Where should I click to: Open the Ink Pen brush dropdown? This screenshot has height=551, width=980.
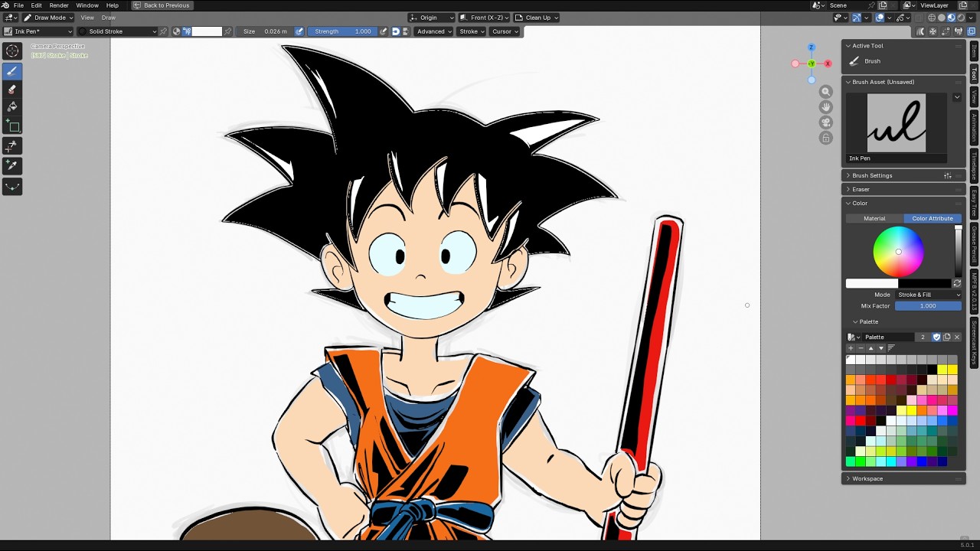point(38,31)
